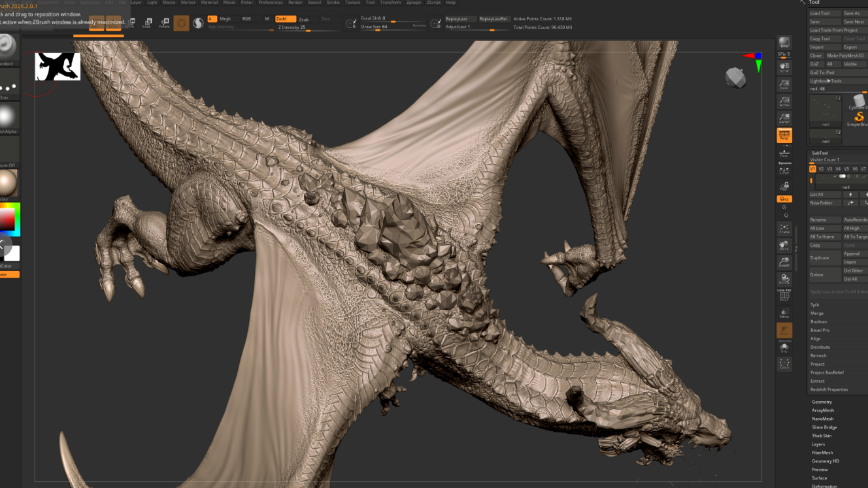Open the main color picker square

click(x=8, y=220)
